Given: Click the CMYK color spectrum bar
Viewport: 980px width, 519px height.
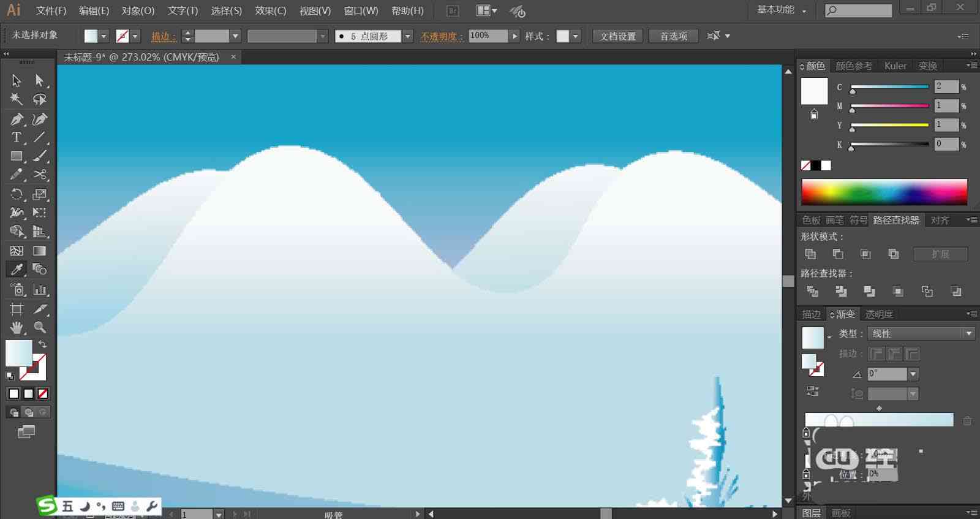Looking at the screenshot, I should click(884, 192).
